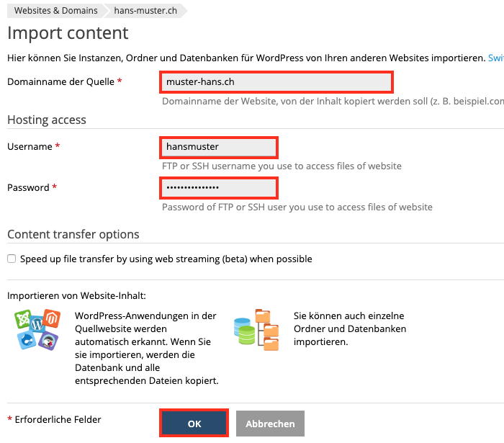This screenshot has height=443, width=504.
Task: Click the Abbrechen button
Action: pyautogui.click(x=270, y=424)
